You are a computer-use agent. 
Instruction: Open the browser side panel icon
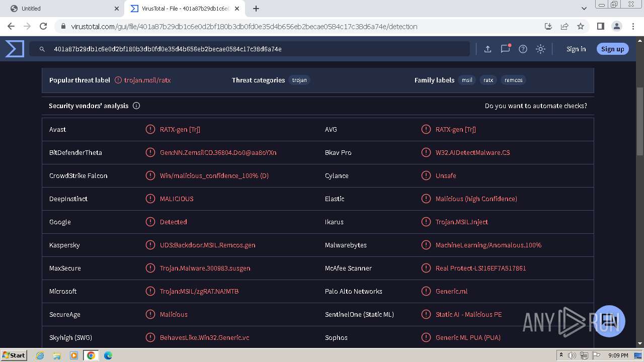click(x=600, y=26)
